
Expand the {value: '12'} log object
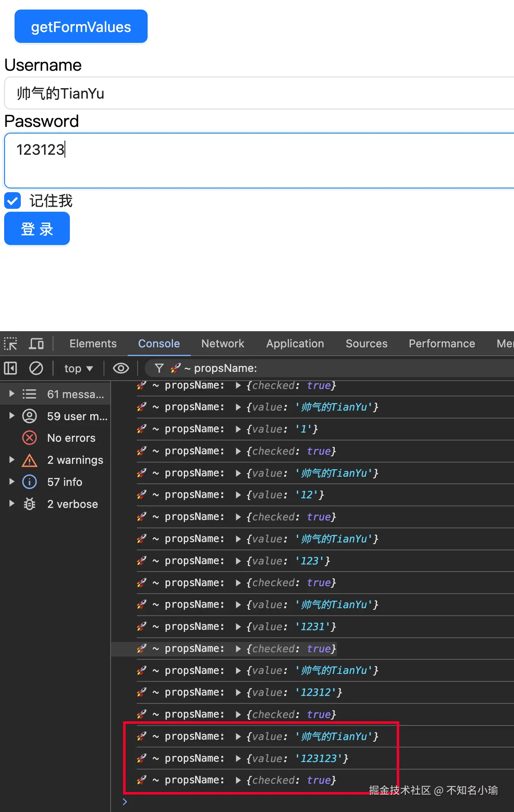[x=238, y=495]
